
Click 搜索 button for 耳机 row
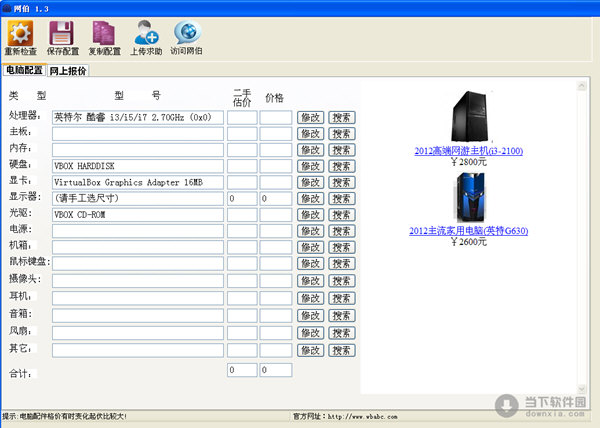pos(342,298)
